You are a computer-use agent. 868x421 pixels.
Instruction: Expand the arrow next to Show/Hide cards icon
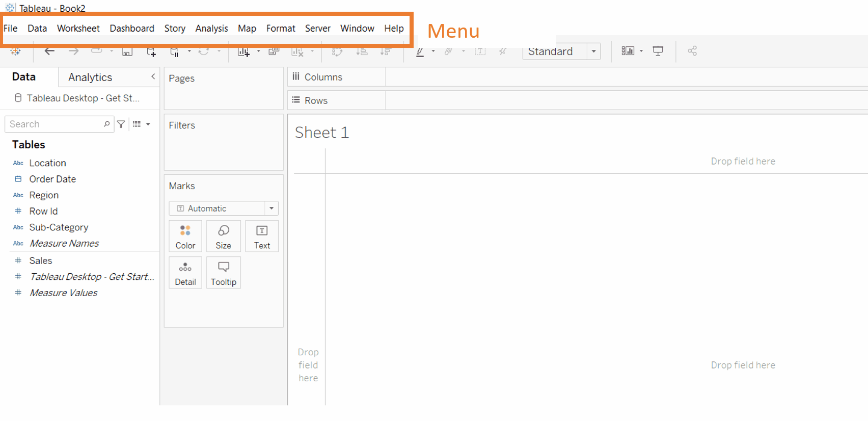coord(641,51)
